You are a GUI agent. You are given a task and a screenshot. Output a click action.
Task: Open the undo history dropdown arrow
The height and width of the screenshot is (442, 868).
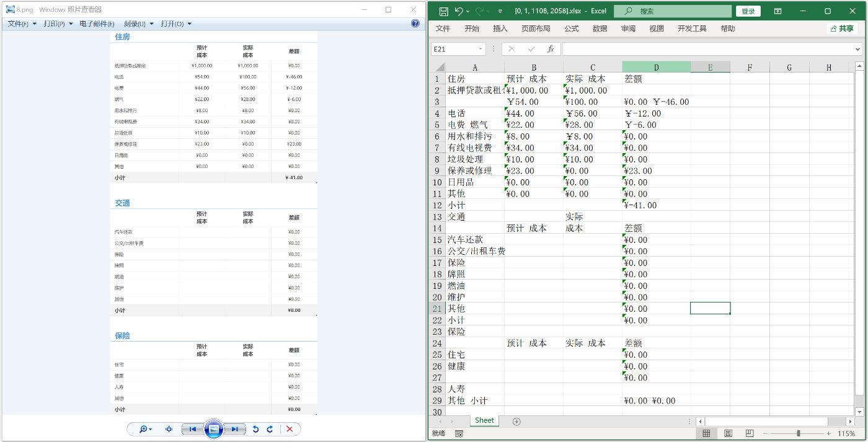coord(468,11)
